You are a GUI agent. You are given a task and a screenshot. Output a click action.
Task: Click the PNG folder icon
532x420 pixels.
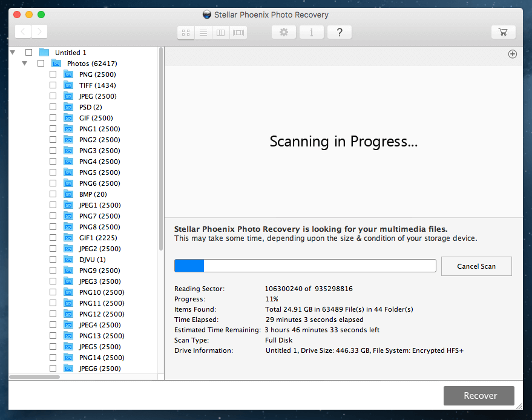[x=68, y=74]
